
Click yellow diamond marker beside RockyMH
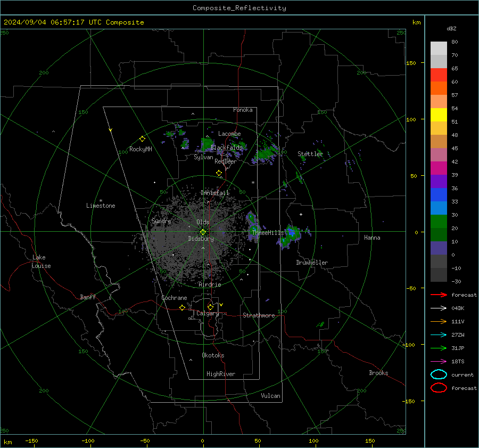pyautogui.click(x=142, y=139)
